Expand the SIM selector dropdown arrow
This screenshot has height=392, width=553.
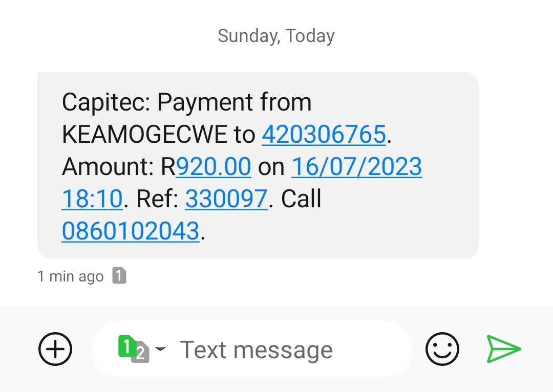(x=160, y=349)
